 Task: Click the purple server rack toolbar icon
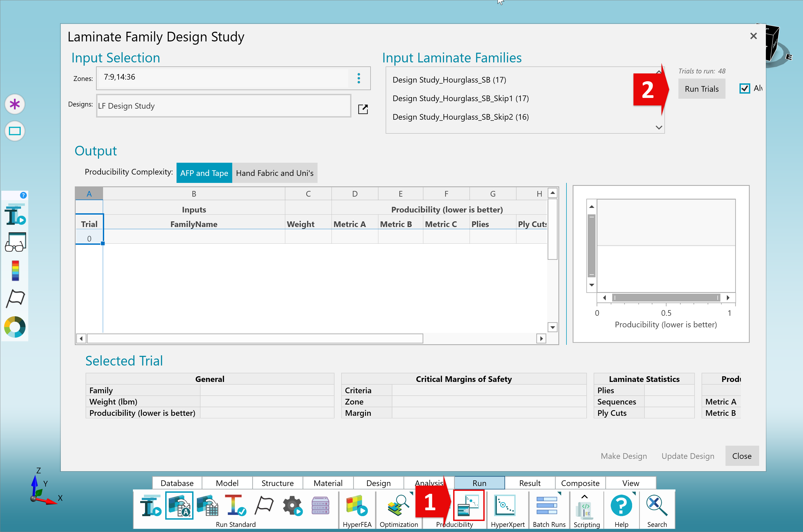[320, 506]
